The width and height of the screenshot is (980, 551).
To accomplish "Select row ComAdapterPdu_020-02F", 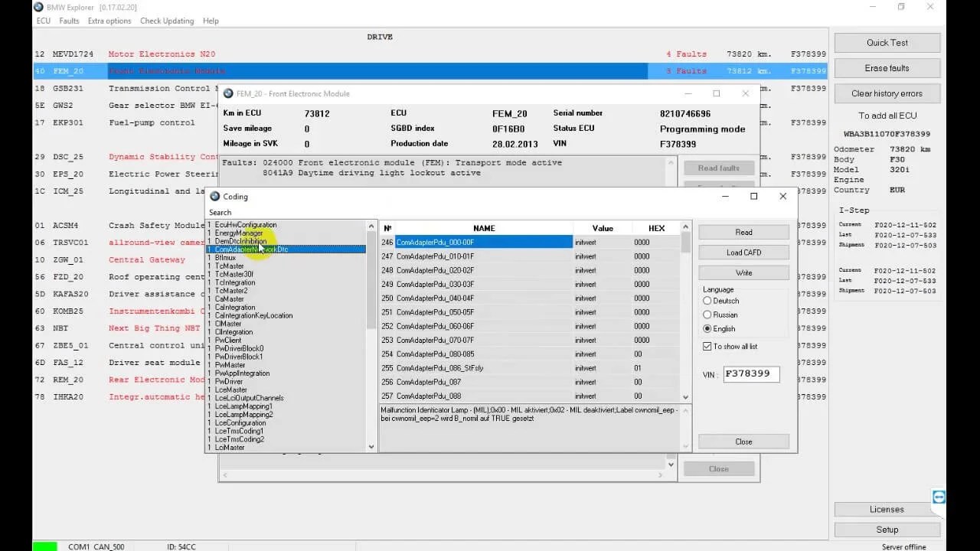I will click(530, 270).
